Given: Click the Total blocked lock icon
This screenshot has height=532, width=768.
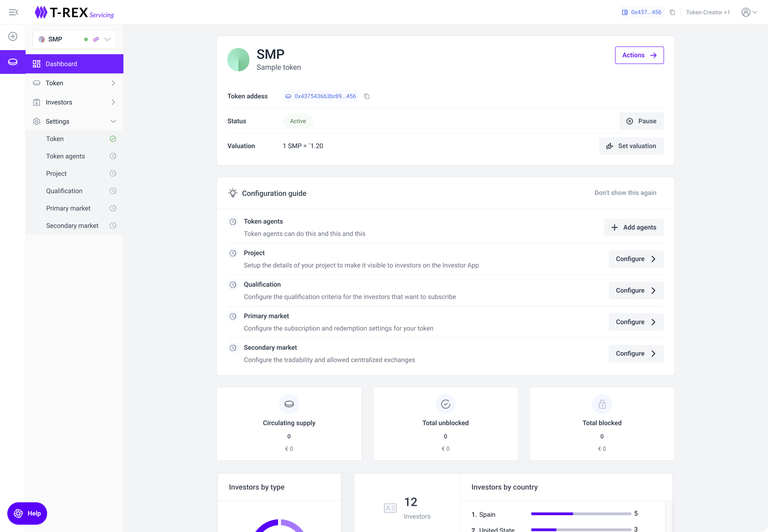Looking at the screenshot, I should [602, 404].
